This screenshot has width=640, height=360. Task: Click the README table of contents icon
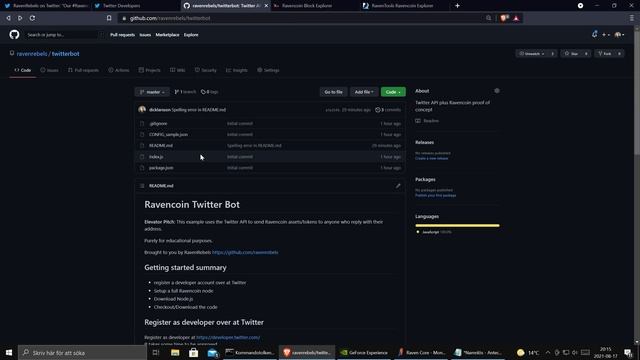pos(142,186)
